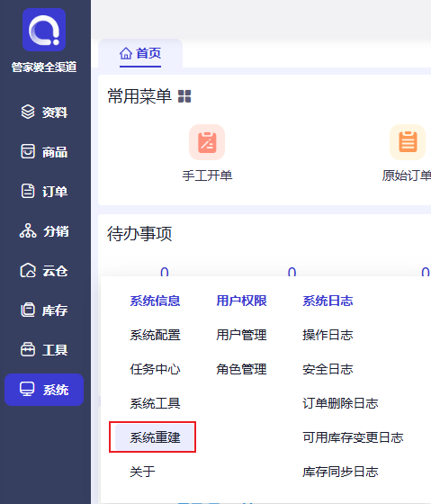
Task: Open the 云仓 sidebar section
Action: (x=44, y=271)
